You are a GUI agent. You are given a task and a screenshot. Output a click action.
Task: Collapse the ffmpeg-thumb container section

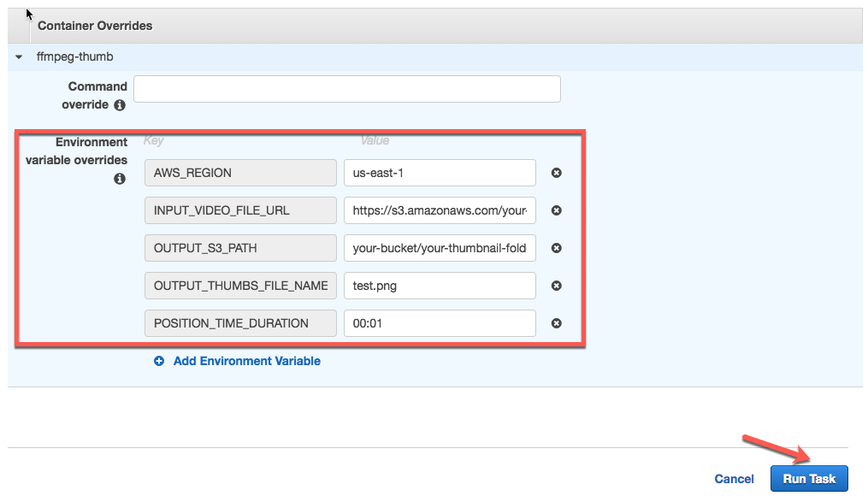(20, 57)
